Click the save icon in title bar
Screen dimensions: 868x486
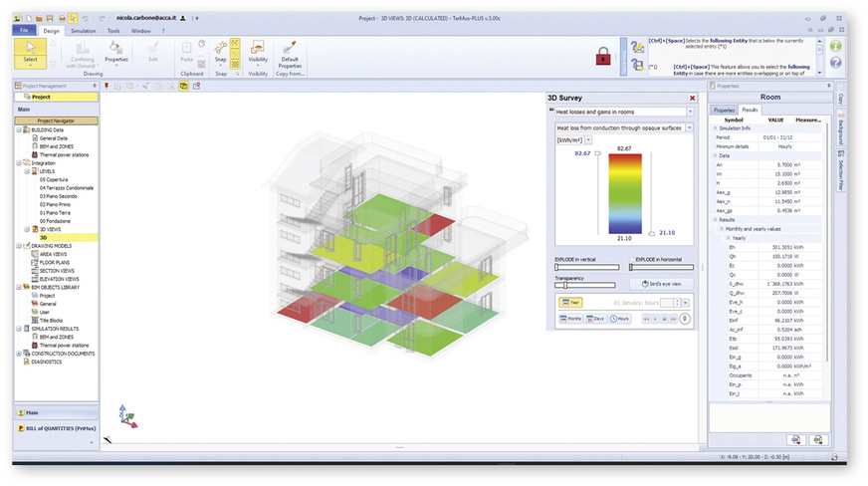tap(48, 18)
